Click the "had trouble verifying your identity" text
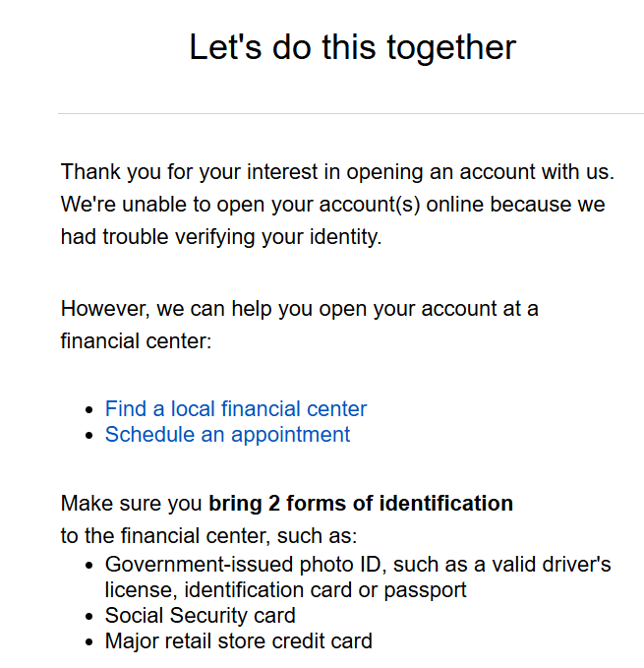Image resolution: width=644 pixels, height=668 pixels. click(x=220, y=236)
